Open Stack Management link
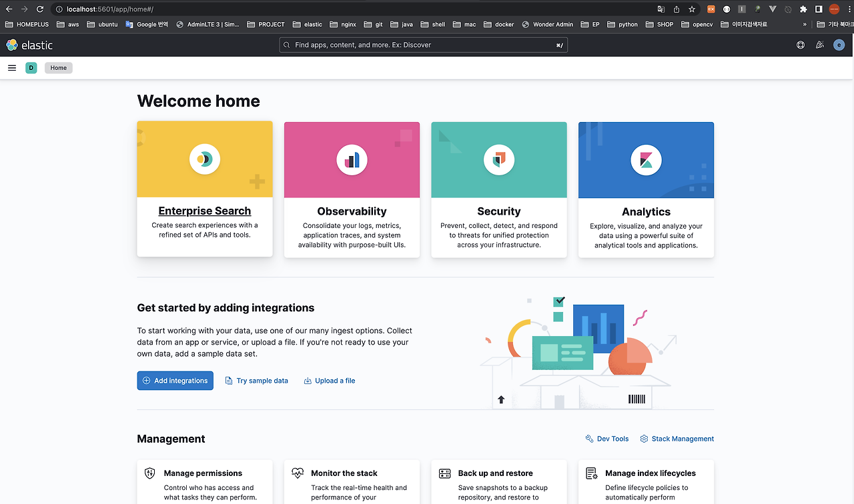Image resolution: width=854 pixels, height=504 pixels. [677, 439]
